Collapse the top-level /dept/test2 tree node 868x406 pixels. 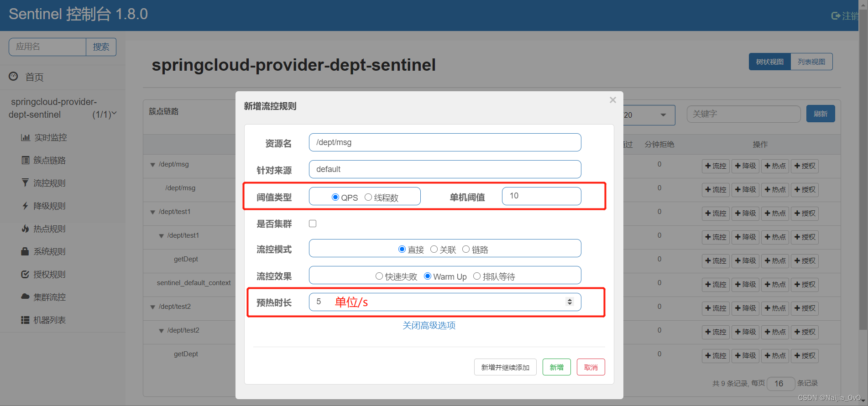point(153,307)
